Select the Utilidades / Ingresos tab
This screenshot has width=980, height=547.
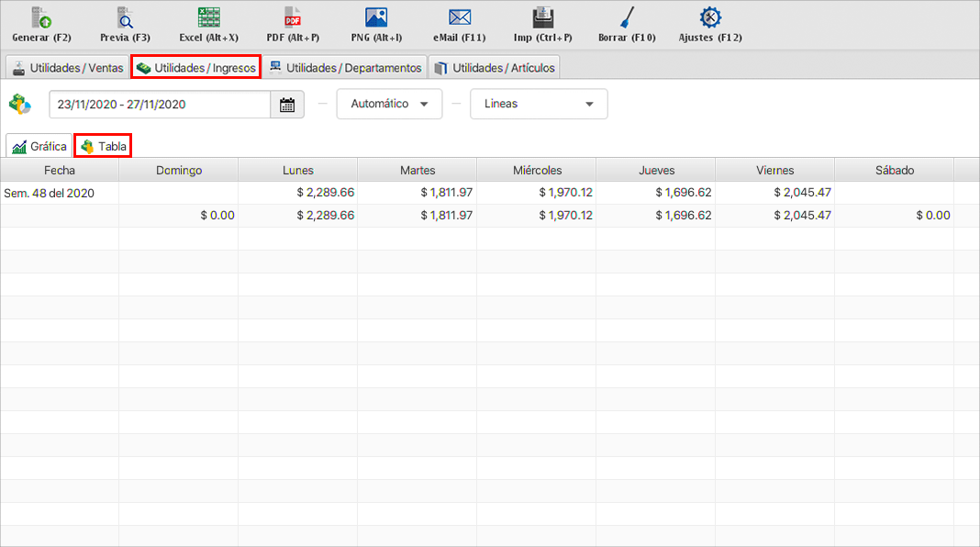click(x=195, y=68)
